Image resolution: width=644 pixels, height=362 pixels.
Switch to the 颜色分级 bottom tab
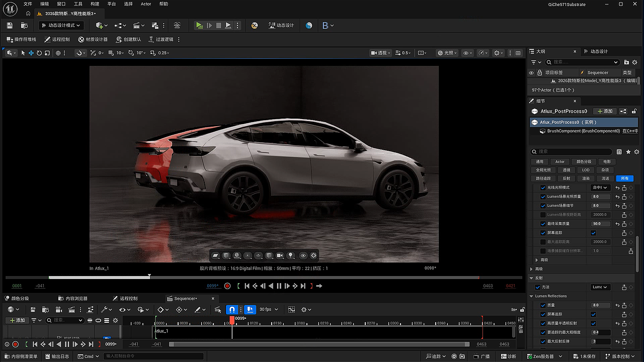(x=17, y=298)
